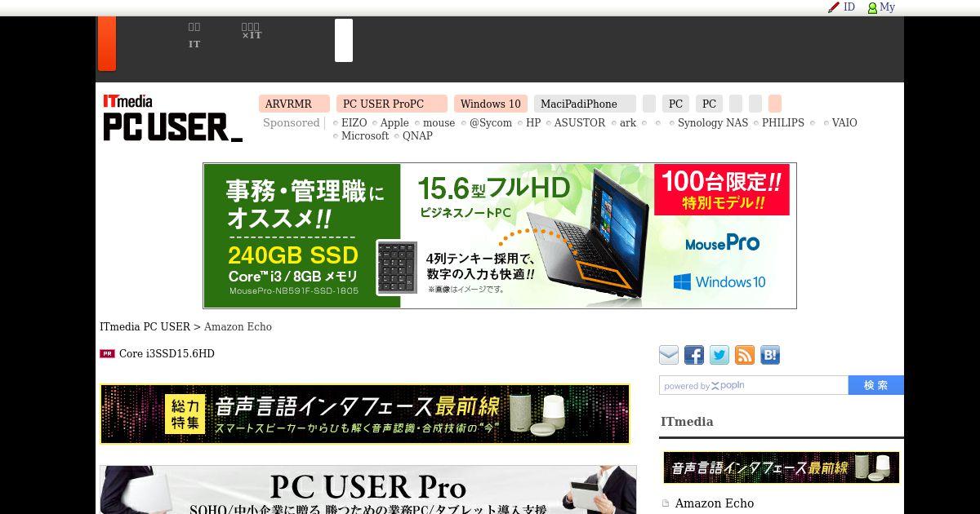Image resolution: width=980 pixels, height=514 pixels.
Task: Follow the Synology NAS sponsor link
Action: point(713,123)
